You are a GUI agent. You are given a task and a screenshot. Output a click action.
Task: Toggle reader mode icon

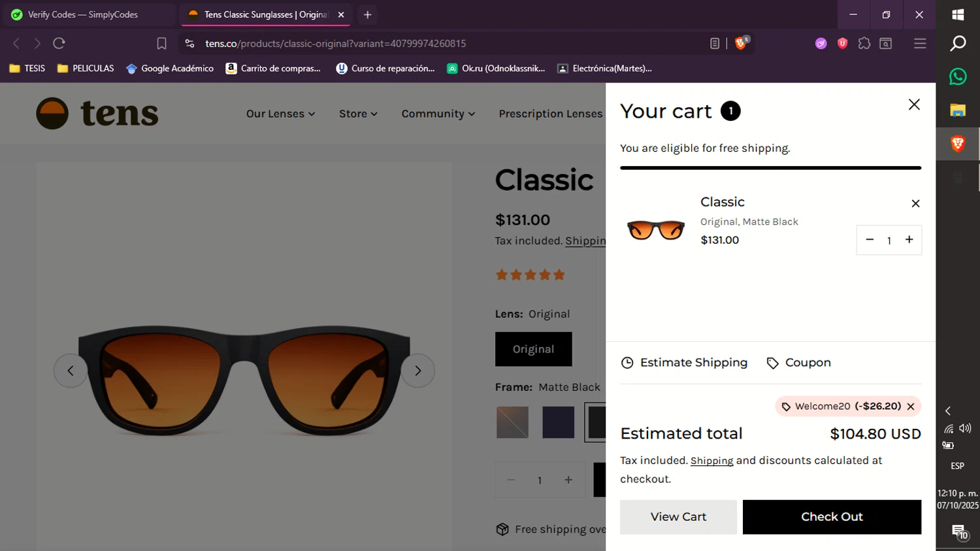click(x=715, y=43)
